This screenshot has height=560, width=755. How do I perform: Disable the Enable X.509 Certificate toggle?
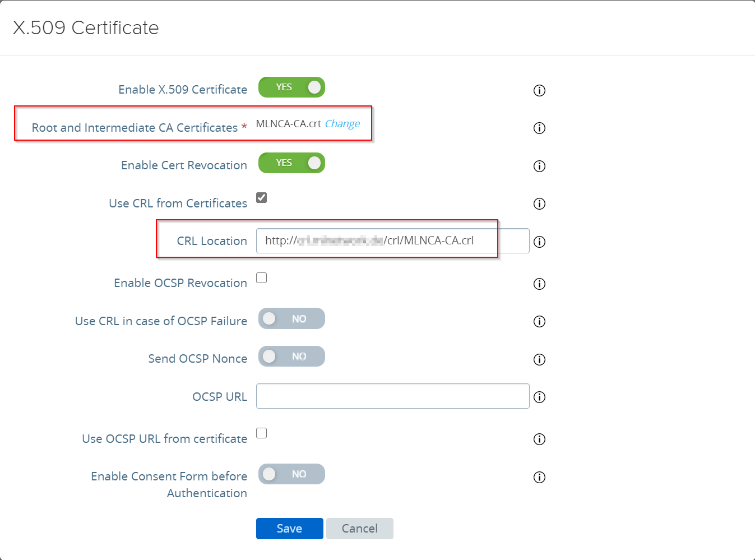[x=291, y=87]
